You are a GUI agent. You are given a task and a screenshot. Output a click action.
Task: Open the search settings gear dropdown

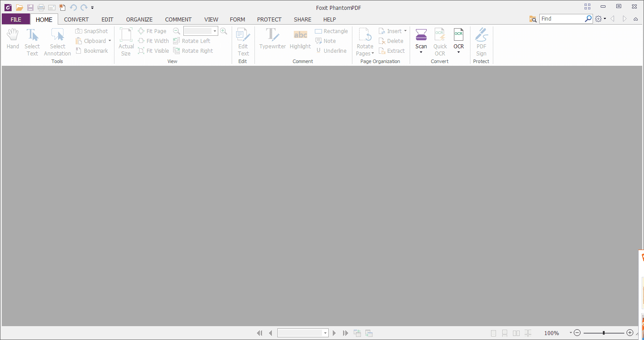601,19
